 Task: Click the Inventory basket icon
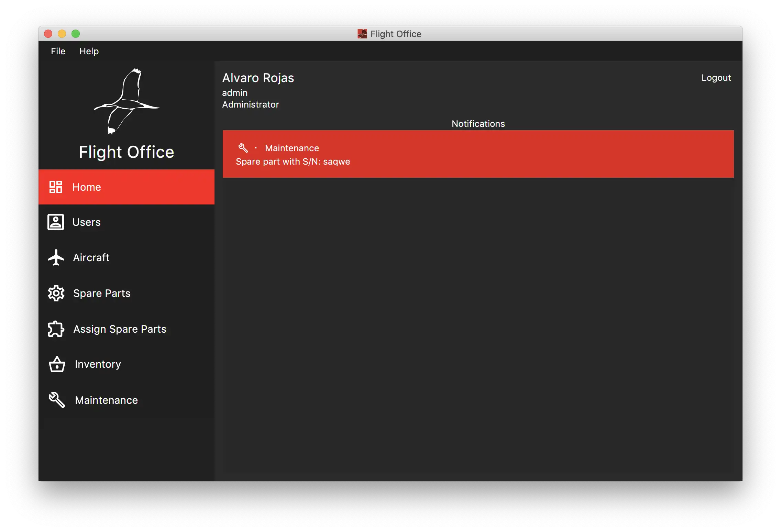tap(57, 364)
